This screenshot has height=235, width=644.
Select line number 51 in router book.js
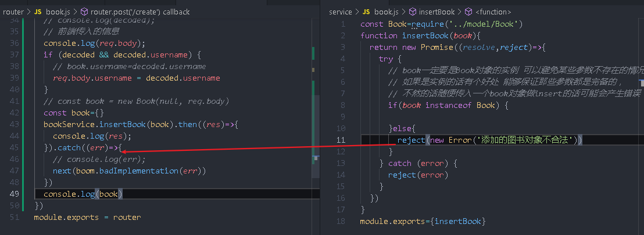(x=15, y=217)
